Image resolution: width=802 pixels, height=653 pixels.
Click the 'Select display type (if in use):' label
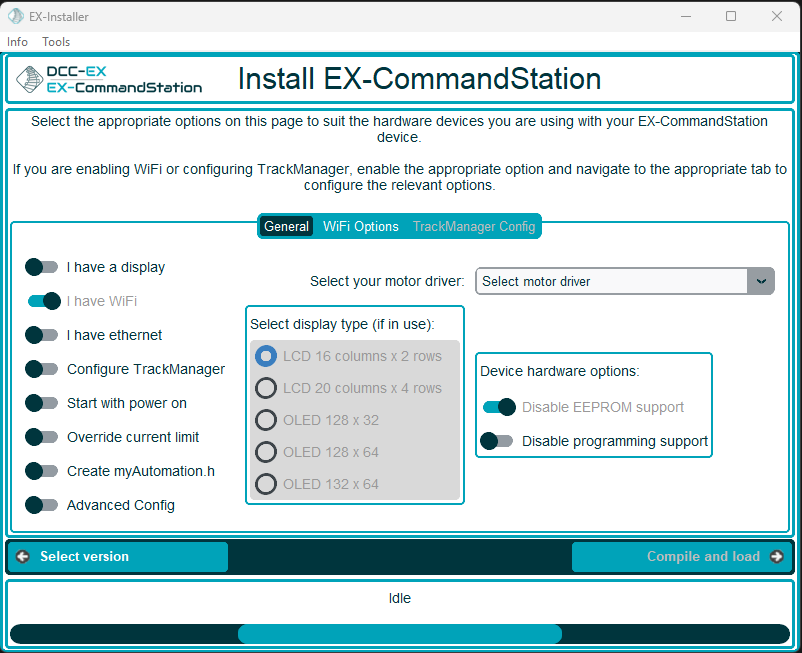tap(342, 324)
